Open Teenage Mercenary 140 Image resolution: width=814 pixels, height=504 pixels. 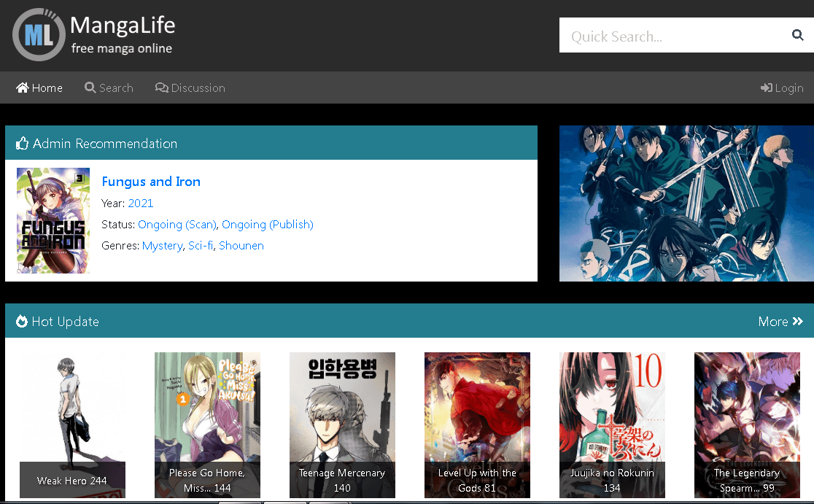tap(342, 425)
